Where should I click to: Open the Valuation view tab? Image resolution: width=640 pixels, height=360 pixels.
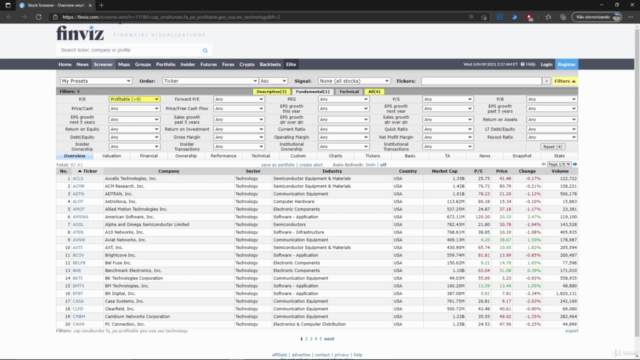point(111,156)
